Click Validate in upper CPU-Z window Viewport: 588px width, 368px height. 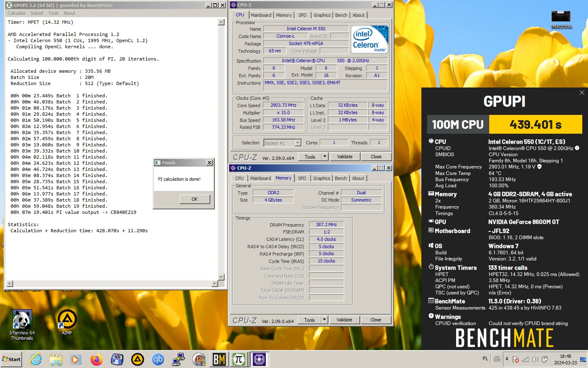click(345, 157)
